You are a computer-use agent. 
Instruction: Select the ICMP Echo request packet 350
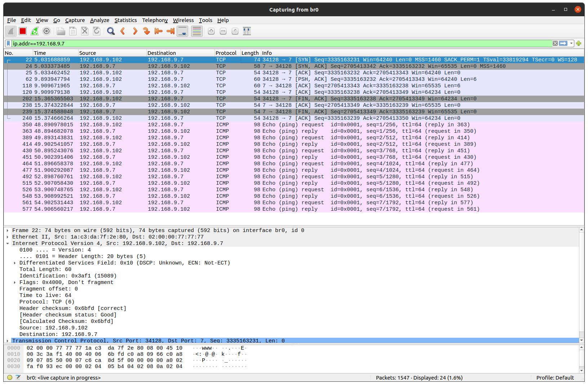click(144, 124)
